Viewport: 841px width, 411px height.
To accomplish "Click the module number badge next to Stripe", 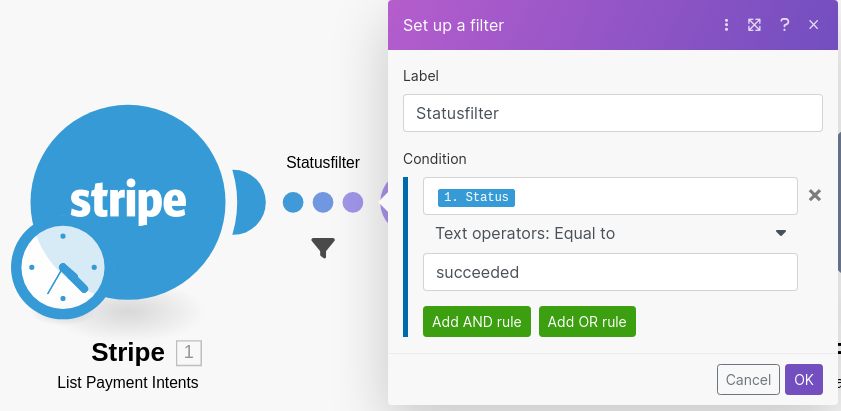I will [189, 352].
